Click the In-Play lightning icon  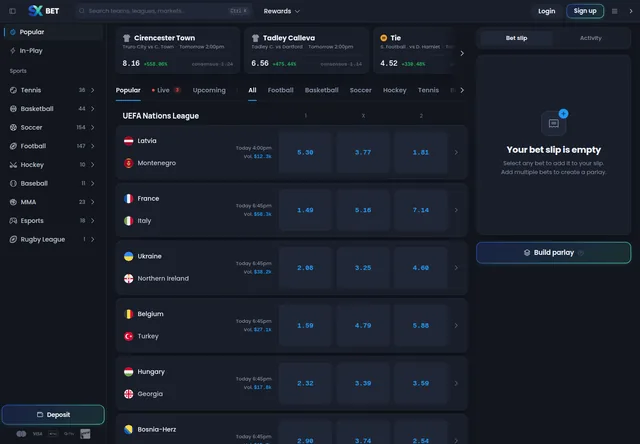[13, 51]
